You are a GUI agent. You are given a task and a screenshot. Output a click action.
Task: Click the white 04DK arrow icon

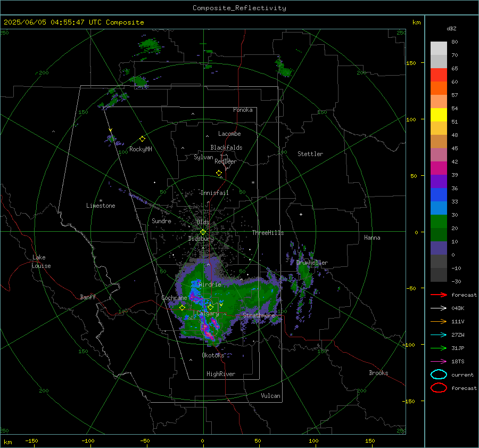click(x=439, y=308)
